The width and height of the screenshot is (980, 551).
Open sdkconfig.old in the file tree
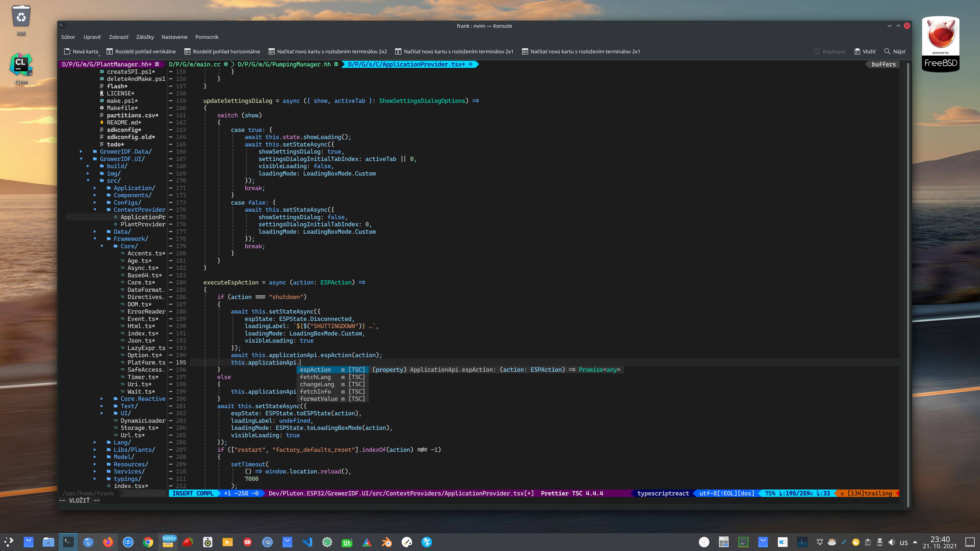point(130,137)
